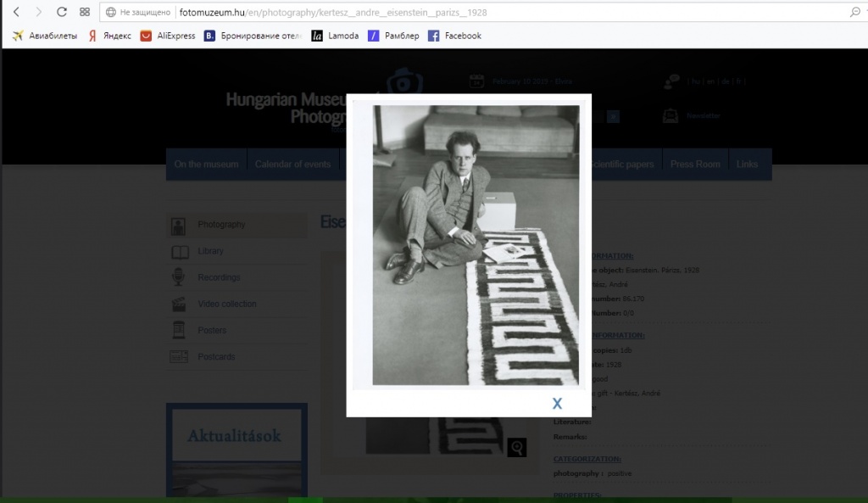Click the Newsletter envelope icon
The width and height of the screenshot is (868, 503).
(x=670, y=115)
